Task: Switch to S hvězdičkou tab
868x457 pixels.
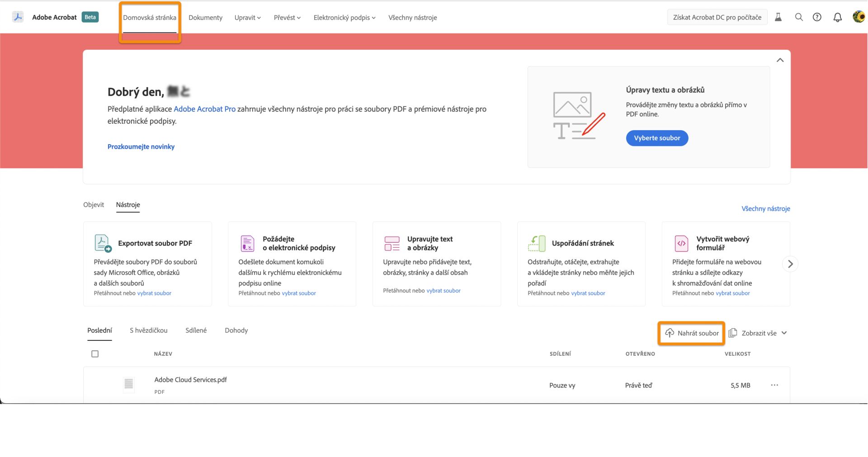Action: pos(148,330)
